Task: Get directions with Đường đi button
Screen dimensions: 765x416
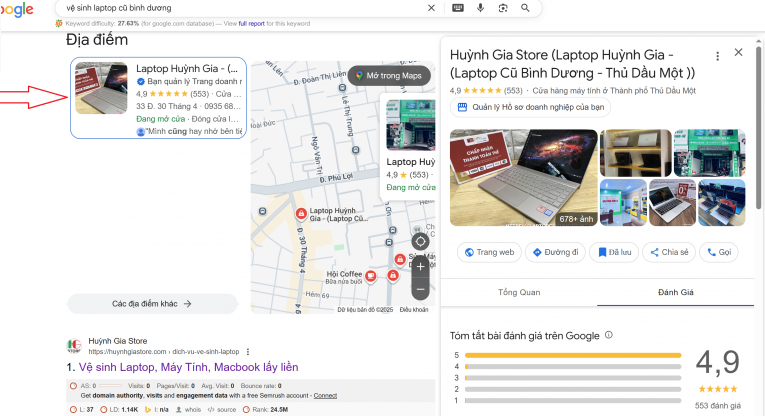Action: (556, 252)
